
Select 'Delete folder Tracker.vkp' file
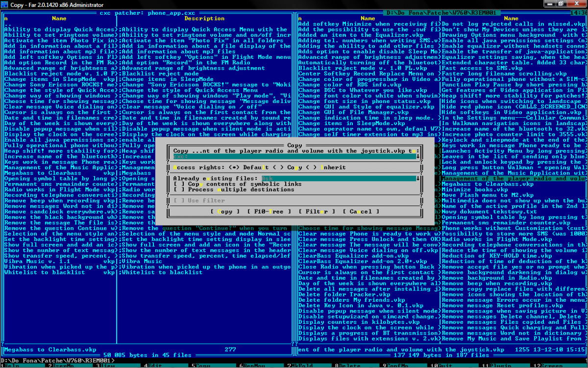coord(368,294)
